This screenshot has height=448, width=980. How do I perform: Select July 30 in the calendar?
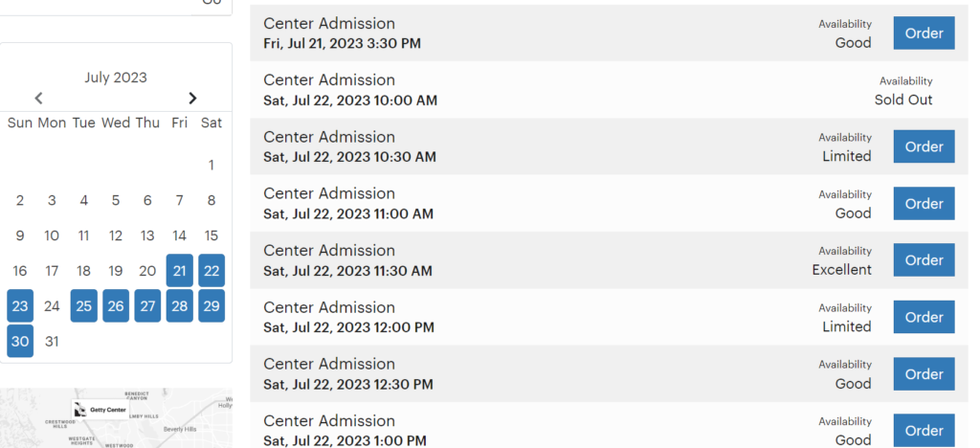pos(20,342)
